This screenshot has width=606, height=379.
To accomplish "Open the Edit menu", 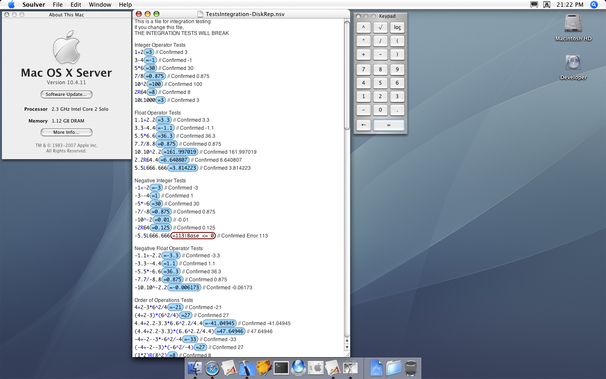I will tap(76, 5).
